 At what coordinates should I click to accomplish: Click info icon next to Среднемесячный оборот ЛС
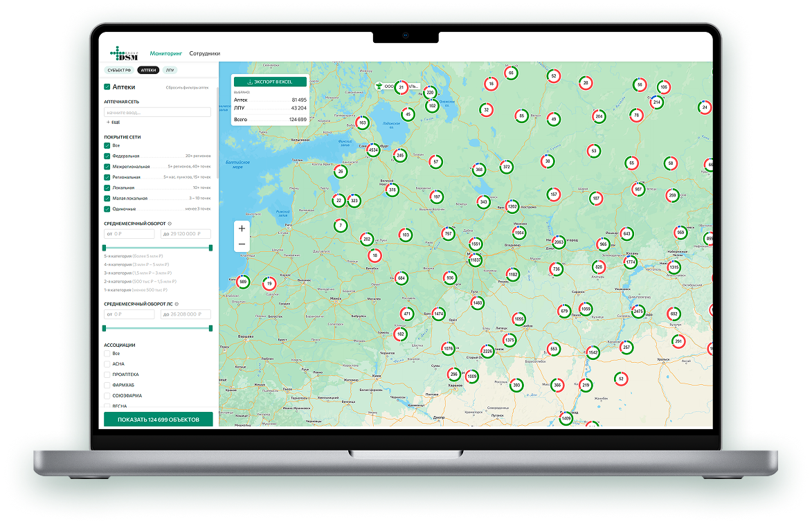click(x=177, y=304)
